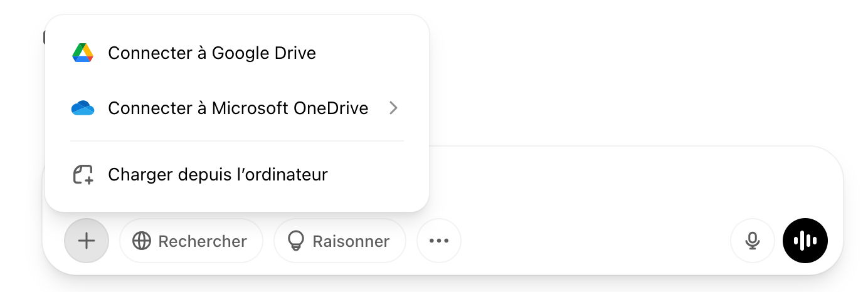Screen dimensions: 868x292
Task: Expand the Microsoft OneDrive submenu chevron
Action: click(x=394, y=108)
